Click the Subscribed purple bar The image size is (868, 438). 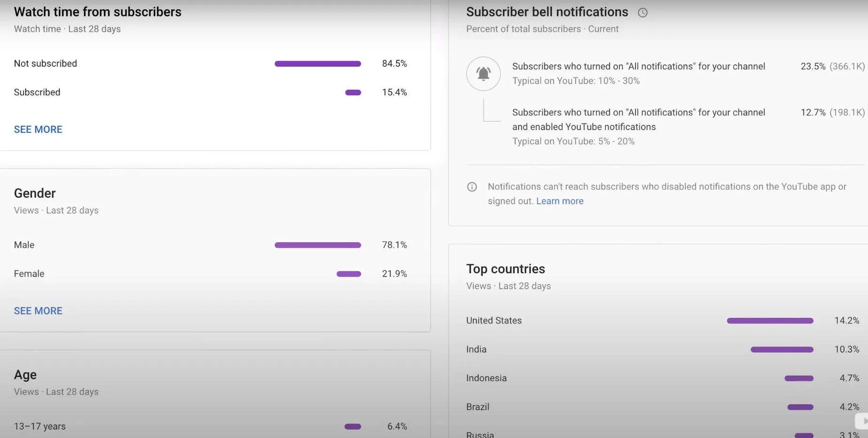(x=353, y=92)
